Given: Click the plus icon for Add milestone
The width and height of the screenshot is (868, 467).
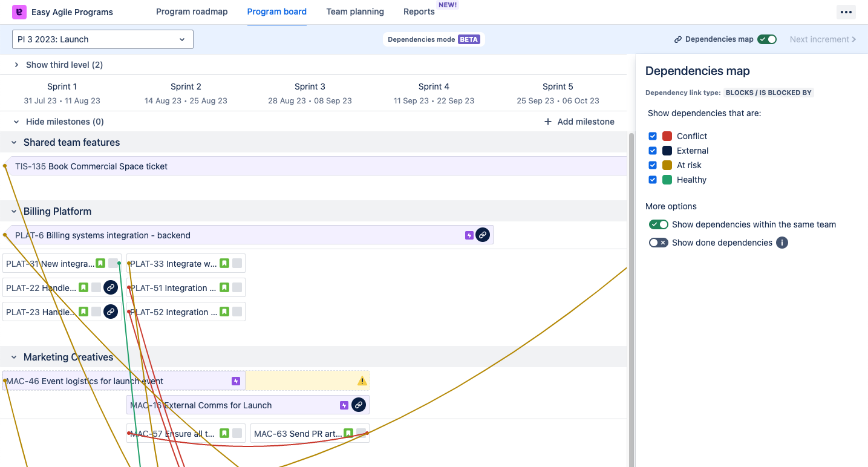Looking at the screenshot, I should pos(548,122).
